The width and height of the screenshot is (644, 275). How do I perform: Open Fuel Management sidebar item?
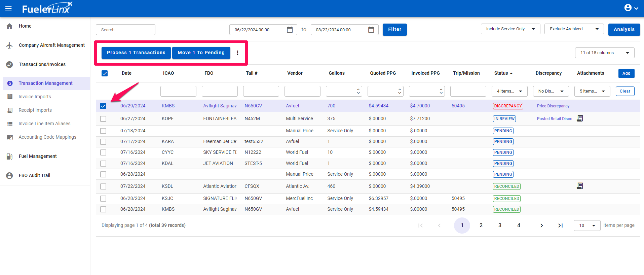coord(38,156)
